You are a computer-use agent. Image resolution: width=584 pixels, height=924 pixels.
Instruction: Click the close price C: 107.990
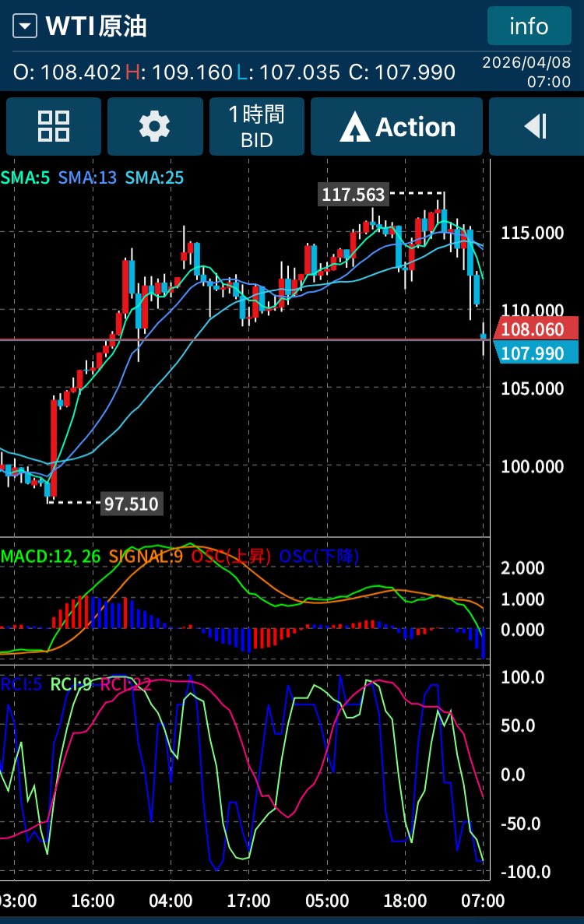click(x=402, y=72)
